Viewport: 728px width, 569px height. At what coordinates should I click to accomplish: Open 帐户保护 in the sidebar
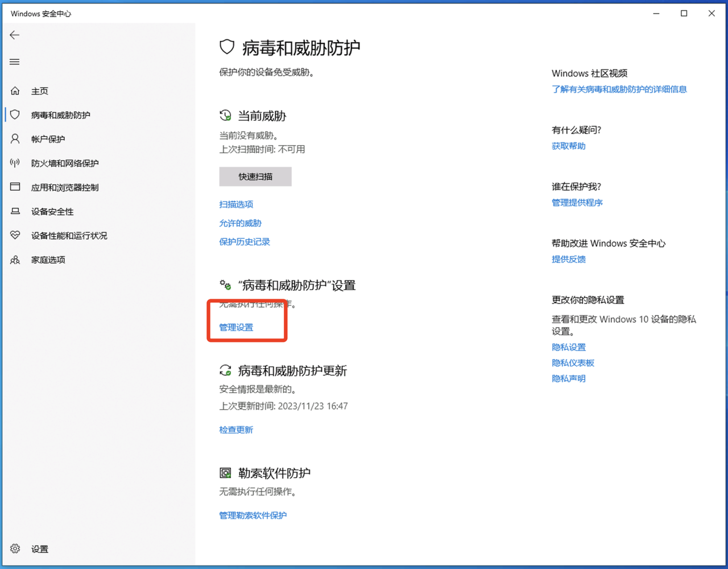pyautogui.click(x=48, y=139)
